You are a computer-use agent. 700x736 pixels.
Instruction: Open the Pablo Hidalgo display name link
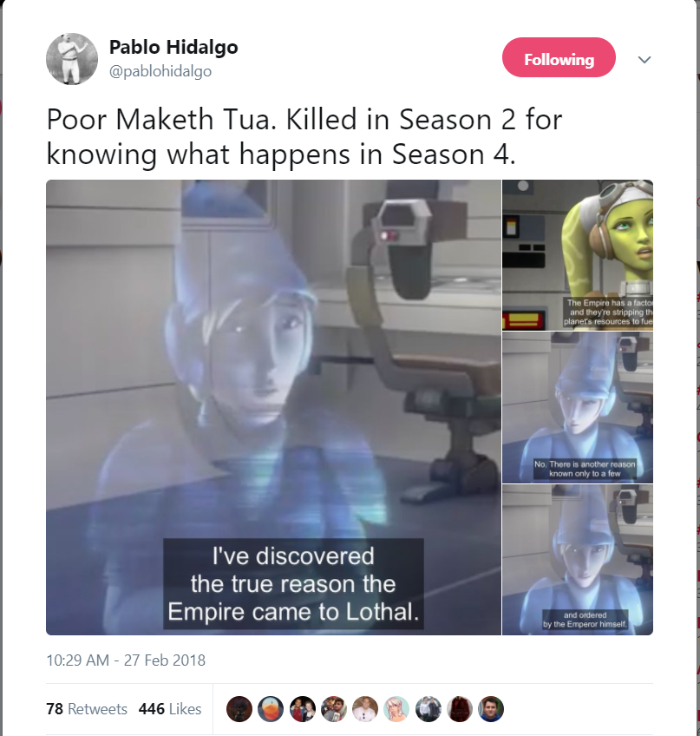coord(173,47)
